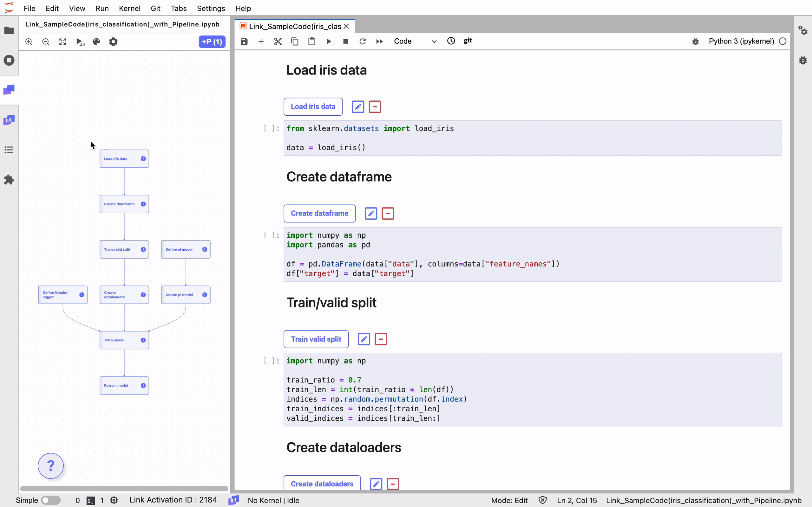Open the Kernel menu
Image resolution: width=812 pixels, height=507 pixels.
click(x=129, y=8)
